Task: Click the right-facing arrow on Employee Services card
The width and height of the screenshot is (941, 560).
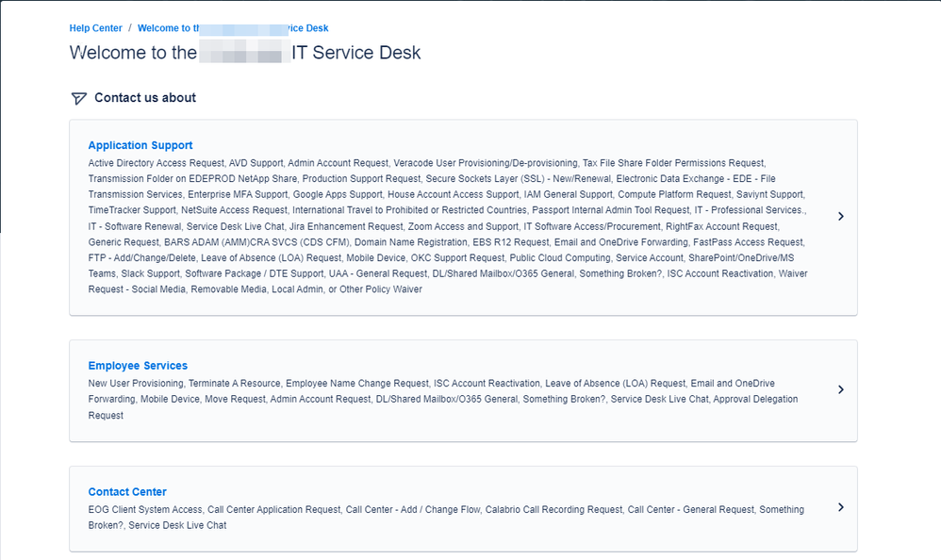Action: pyautogui.click(x=840, y=389)
